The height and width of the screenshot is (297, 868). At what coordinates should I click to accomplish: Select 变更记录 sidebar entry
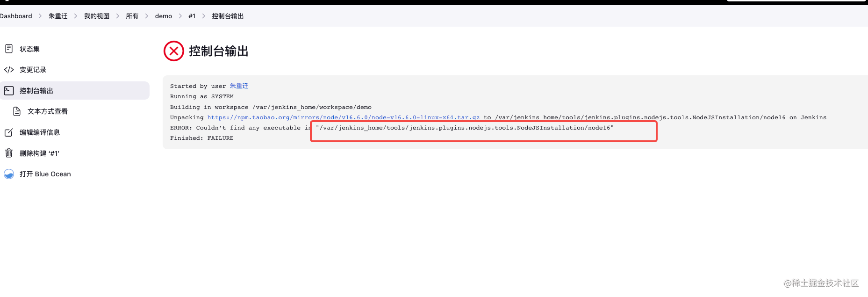tap(33, 70)
